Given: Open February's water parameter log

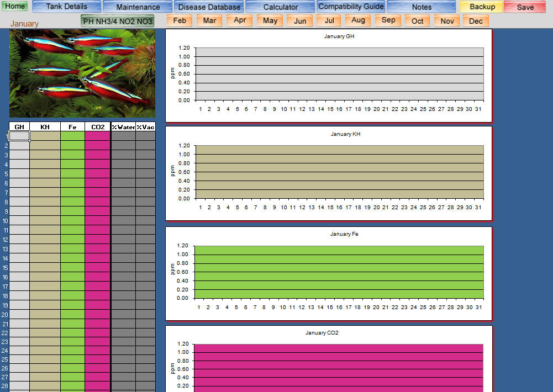Looking at the screenshot, I should pyautogui.click(x=178, y=20).
